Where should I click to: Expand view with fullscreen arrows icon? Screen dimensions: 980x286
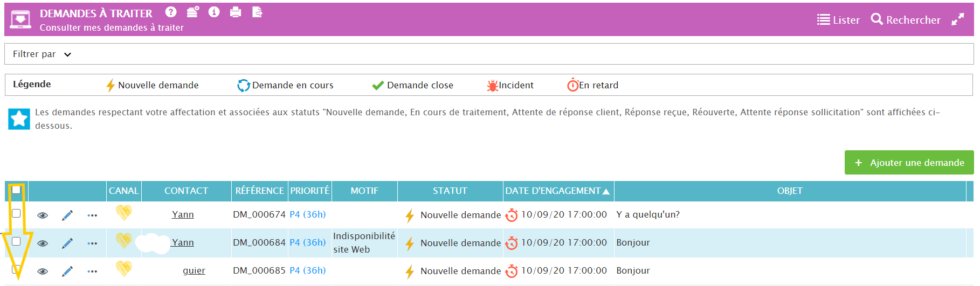coord(957,20)
